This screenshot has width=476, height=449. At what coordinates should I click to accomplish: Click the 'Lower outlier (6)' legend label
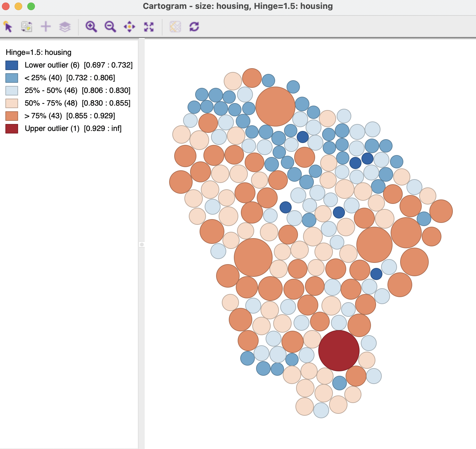[52, 65]
